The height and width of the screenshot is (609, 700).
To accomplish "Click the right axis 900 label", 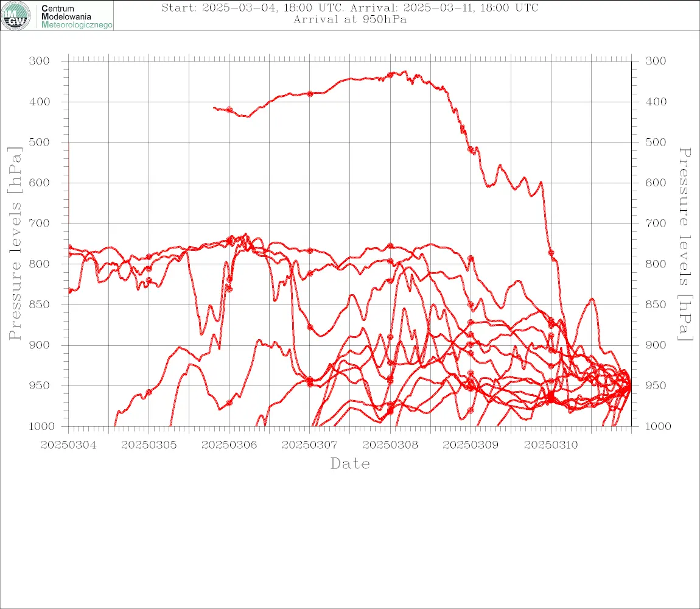I will (x=656, y=345).
